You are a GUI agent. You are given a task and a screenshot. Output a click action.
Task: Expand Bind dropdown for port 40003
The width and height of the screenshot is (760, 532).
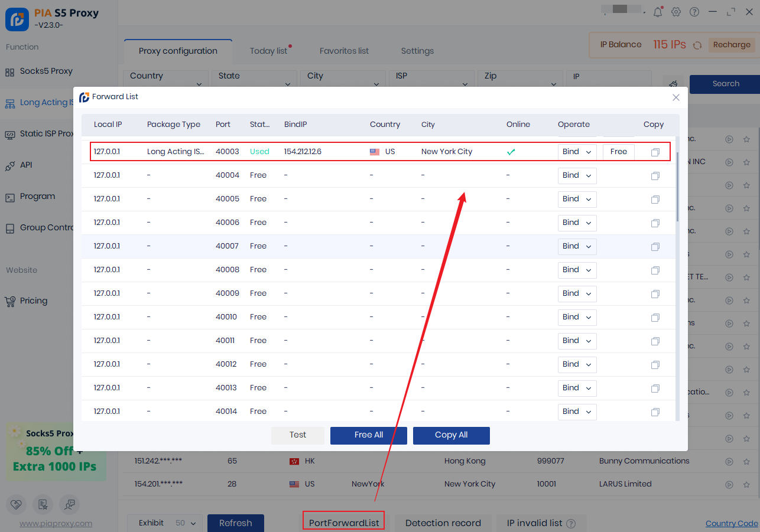tap(577, 152)
